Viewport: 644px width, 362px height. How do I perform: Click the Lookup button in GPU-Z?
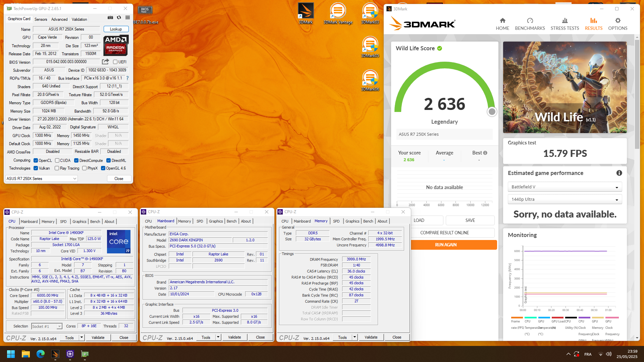click(116, 29)
